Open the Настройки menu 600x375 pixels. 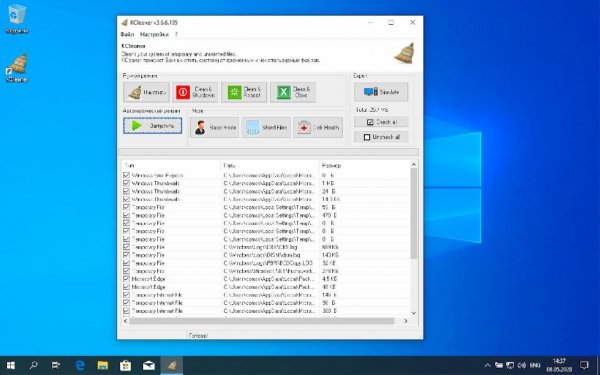pos(154,34)
